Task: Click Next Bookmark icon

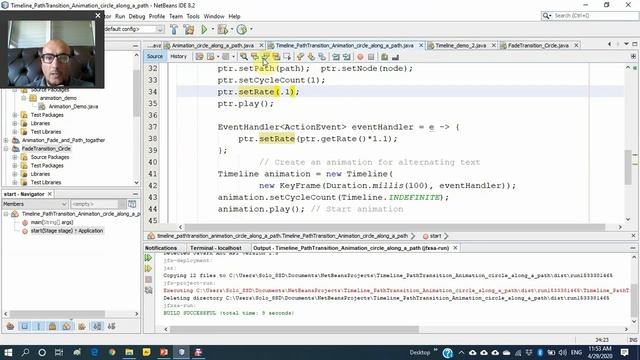Action: pos(311,57)
